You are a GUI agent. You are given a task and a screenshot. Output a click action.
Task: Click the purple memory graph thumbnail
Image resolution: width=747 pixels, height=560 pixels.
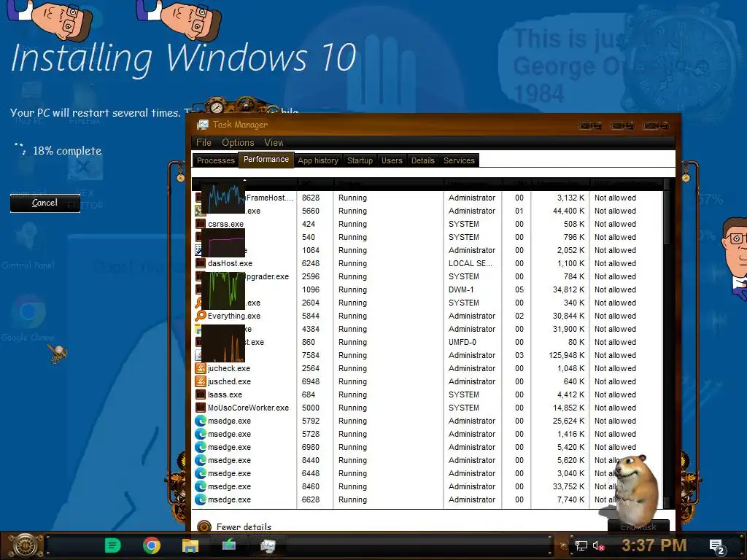pos(223,244)
